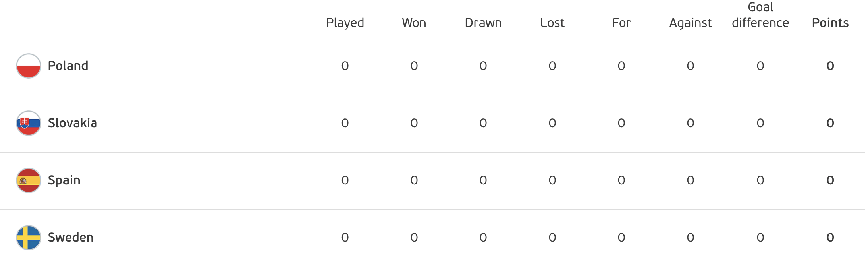Select the Drawn column header
This screenshot has width=868, height=275.
click(x=483, y=23)
